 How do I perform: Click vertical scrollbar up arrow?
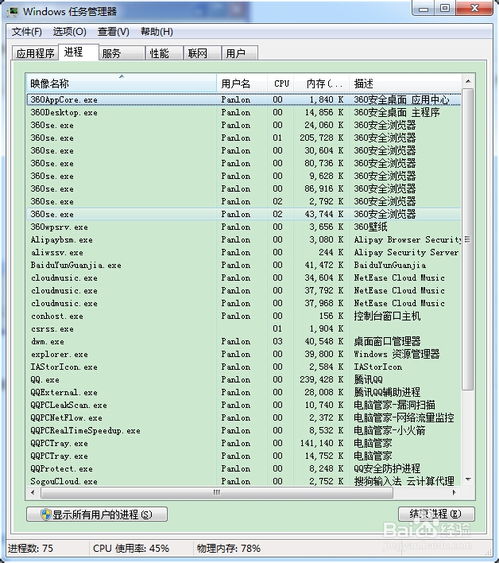tap(468, 82)
